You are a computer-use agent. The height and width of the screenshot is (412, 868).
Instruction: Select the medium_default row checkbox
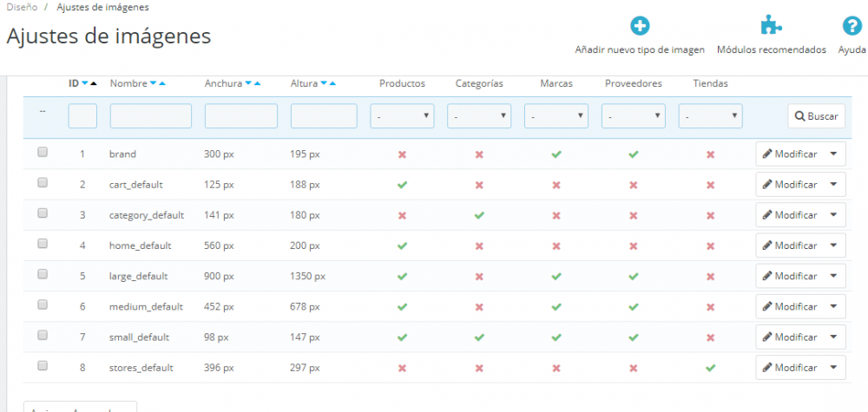(43, 304)
